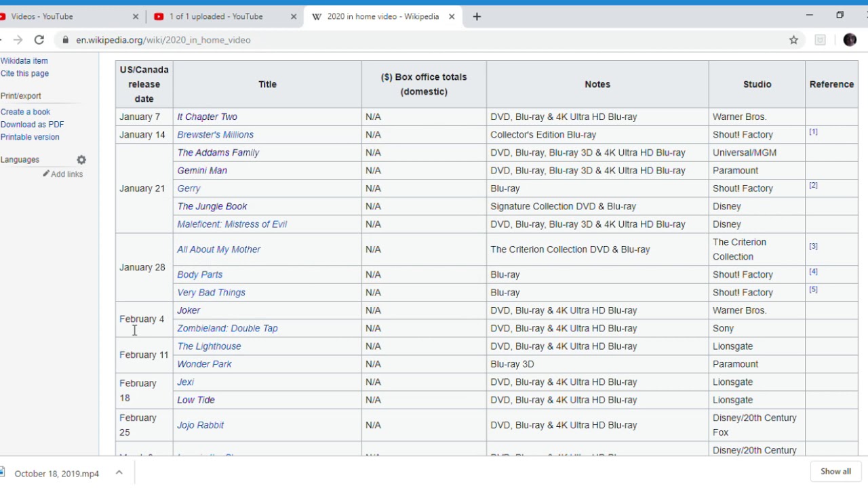Click the 'Print/export' sidebar heading
Image resolution: width=868 pixels, height=488 pixels.
click(21, 96)
